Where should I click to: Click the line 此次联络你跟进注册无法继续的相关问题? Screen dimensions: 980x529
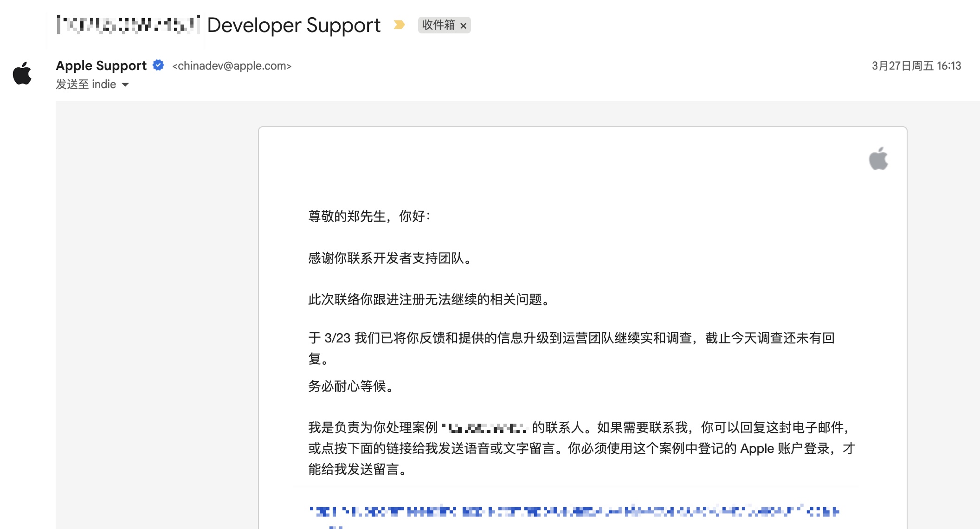[x=429, y=300]
